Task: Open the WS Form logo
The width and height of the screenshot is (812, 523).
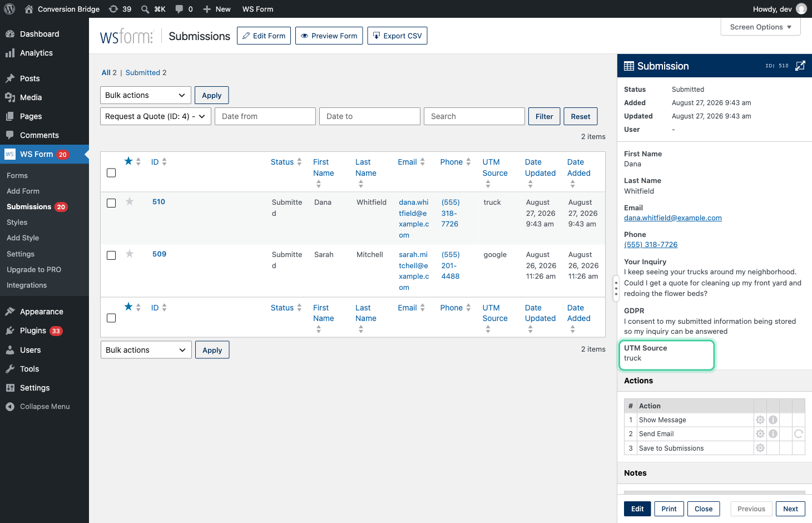Action: (126, 36)
